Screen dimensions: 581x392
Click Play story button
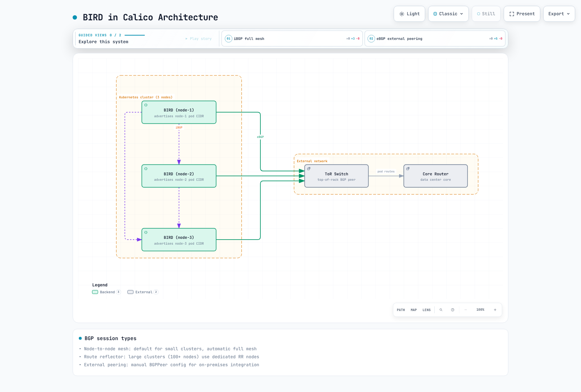(x=199, y=38)
